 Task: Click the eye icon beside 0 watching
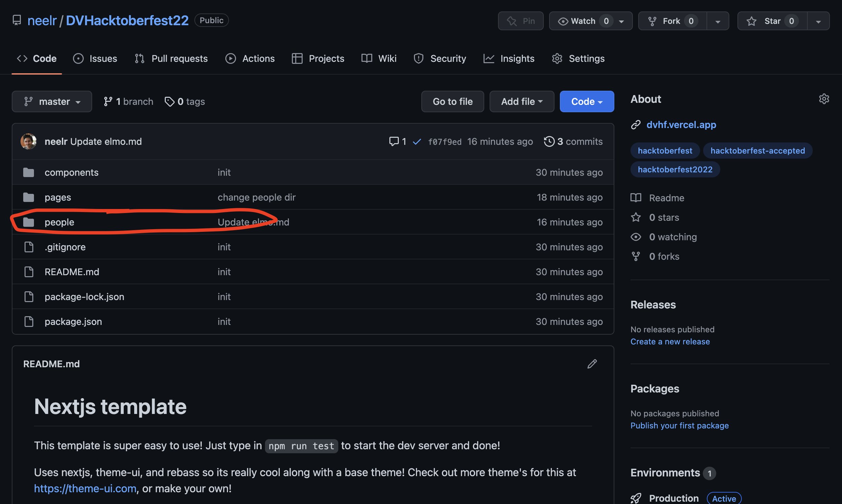pyautogui.click(x=636, y=237)
